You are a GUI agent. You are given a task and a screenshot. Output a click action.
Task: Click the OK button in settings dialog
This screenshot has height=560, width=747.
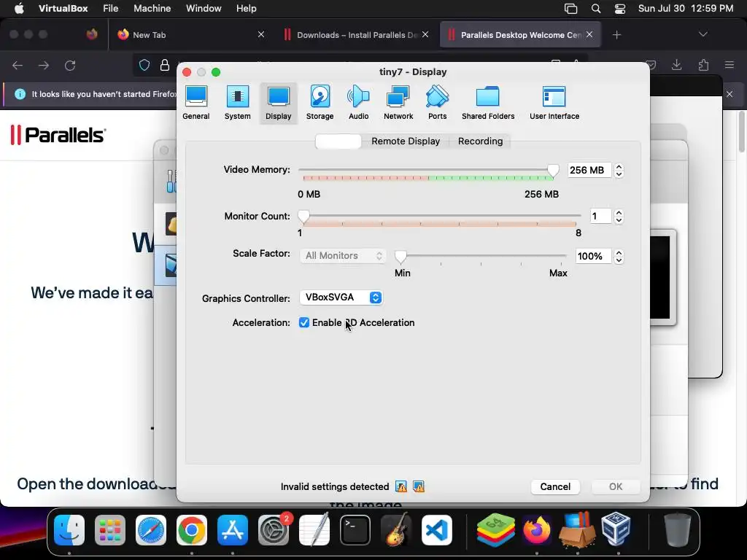pyautogui.click(x=616, y=486)
